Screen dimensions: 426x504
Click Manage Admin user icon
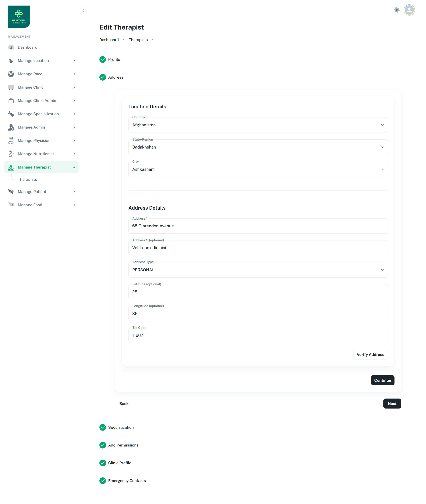[11, 127]
